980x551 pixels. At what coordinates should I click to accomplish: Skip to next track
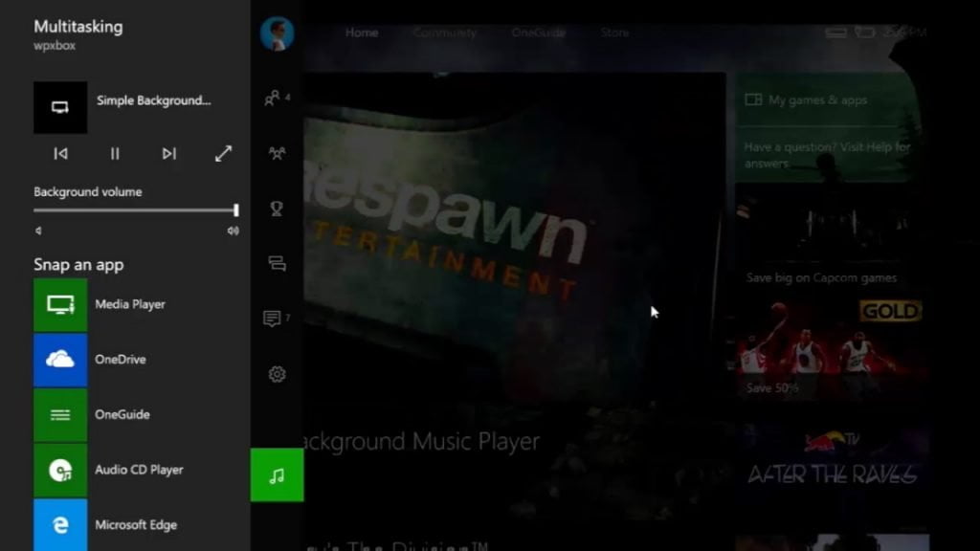point(168,154)
